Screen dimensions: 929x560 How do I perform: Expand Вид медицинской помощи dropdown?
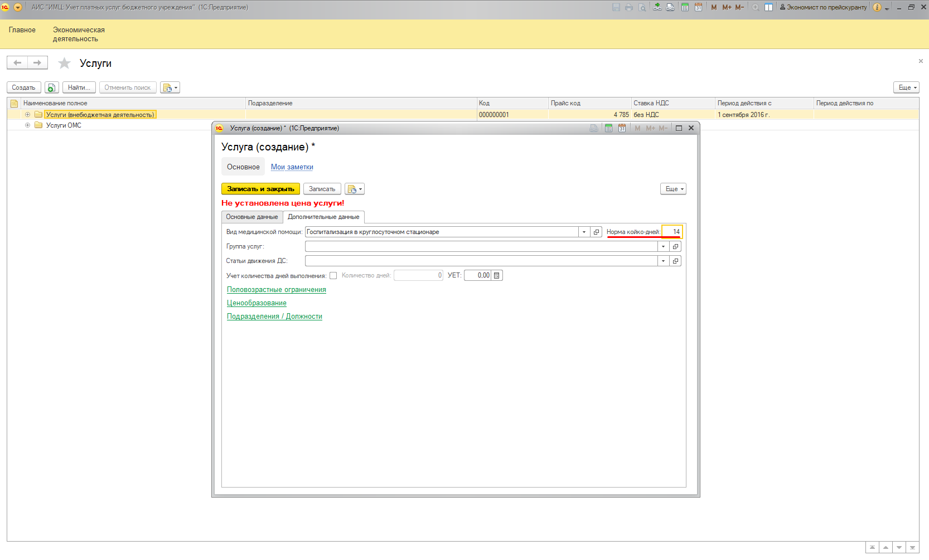(x=584, y=232)
